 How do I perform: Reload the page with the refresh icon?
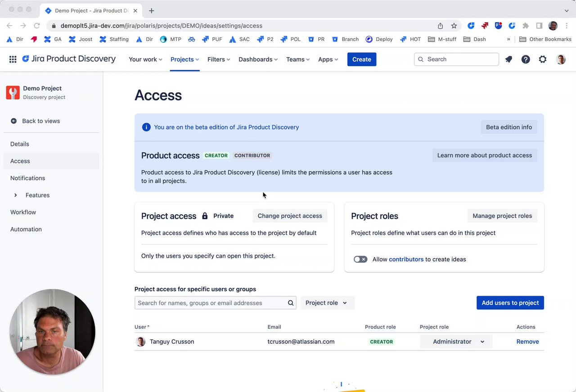point(37,26)
